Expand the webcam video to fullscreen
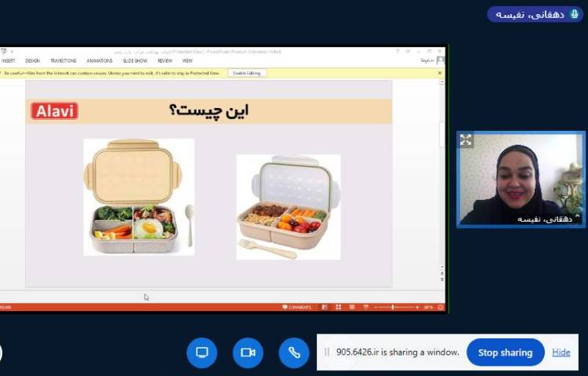Image resolution: width=588 pixels, height=376 pixels. point(466,140)
